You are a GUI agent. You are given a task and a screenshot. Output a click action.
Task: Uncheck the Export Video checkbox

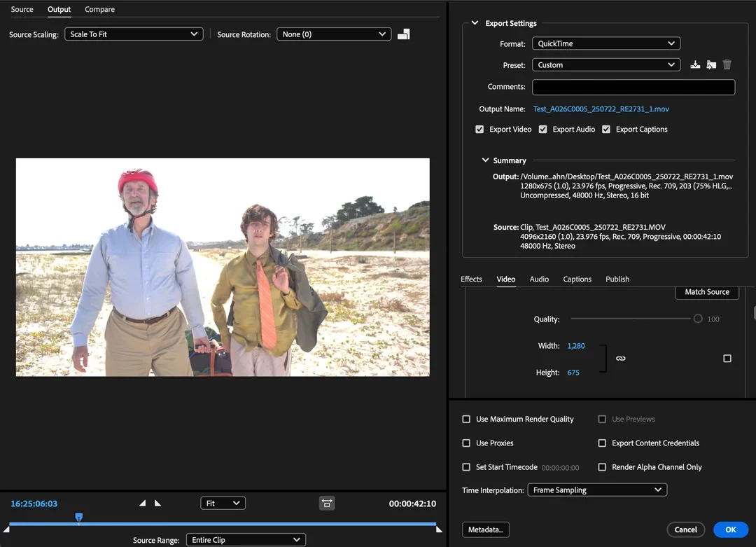pyautogui.click(x=479, y=130)
